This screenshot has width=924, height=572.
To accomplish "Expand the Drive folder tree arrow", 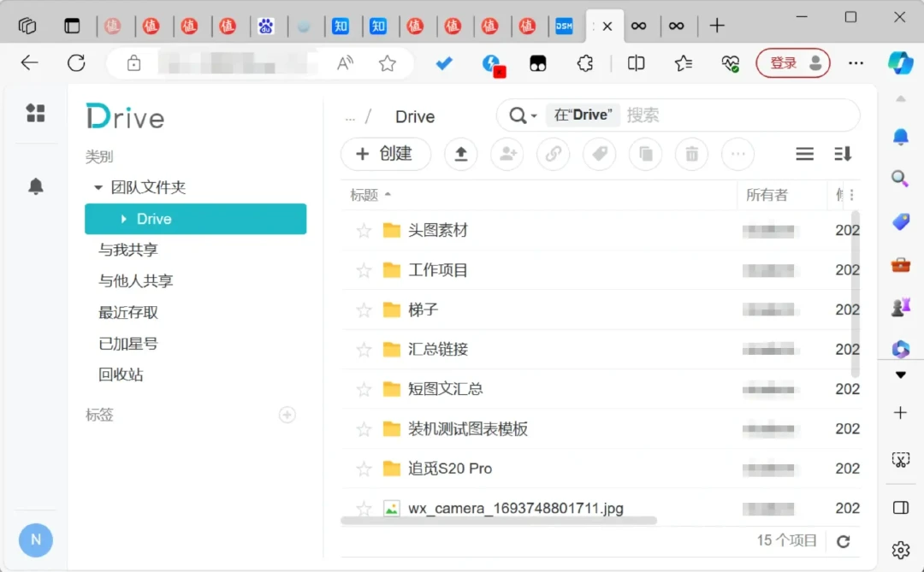I will click(x=123, y=219).
